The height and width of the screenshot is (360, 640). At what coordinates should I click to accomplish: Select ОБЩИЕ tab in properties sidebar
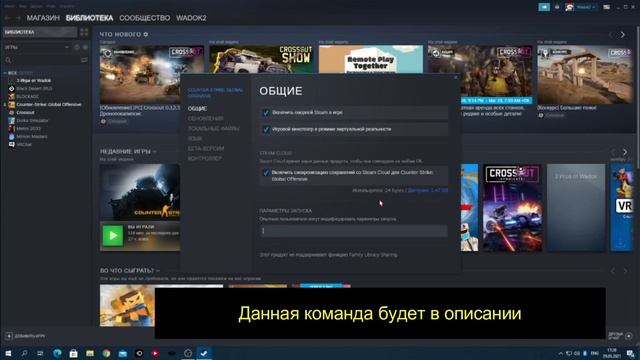197,109
